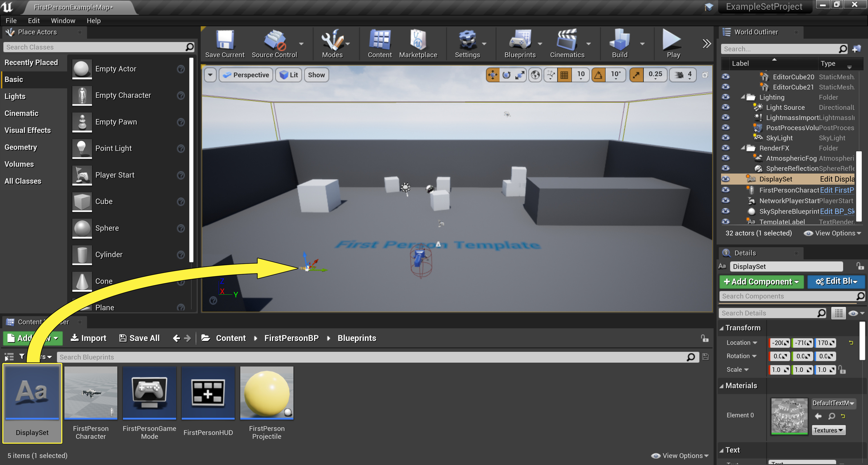Viewport: 868px width, 465px height.
Task: Collapse the Transform section in Details
Action: pyautogui.click(x=722, y=328)
